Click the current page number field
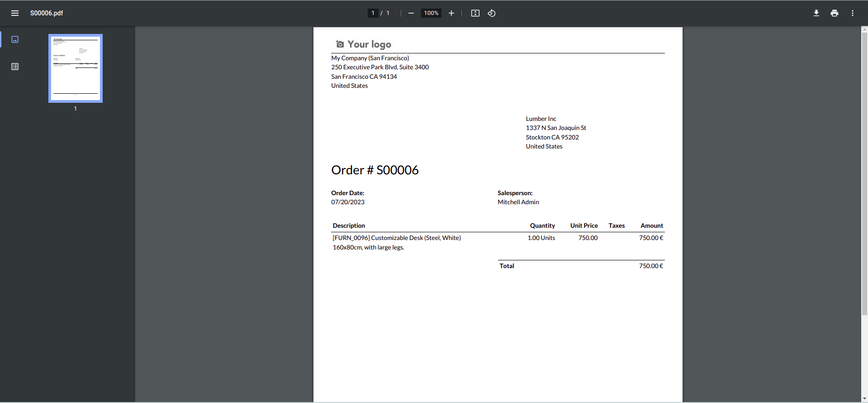868x403 pixels. coord(373,13)
